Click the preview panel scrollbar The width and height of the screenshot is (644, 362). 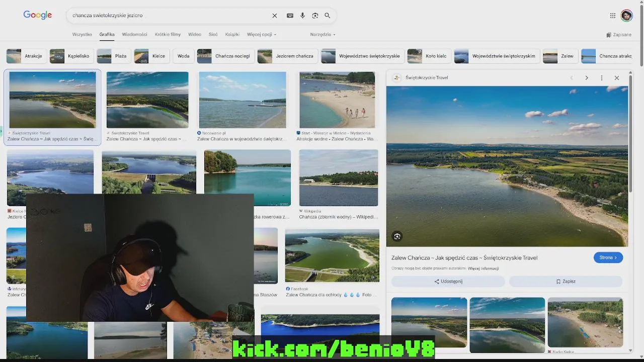(x=630, y=133)
